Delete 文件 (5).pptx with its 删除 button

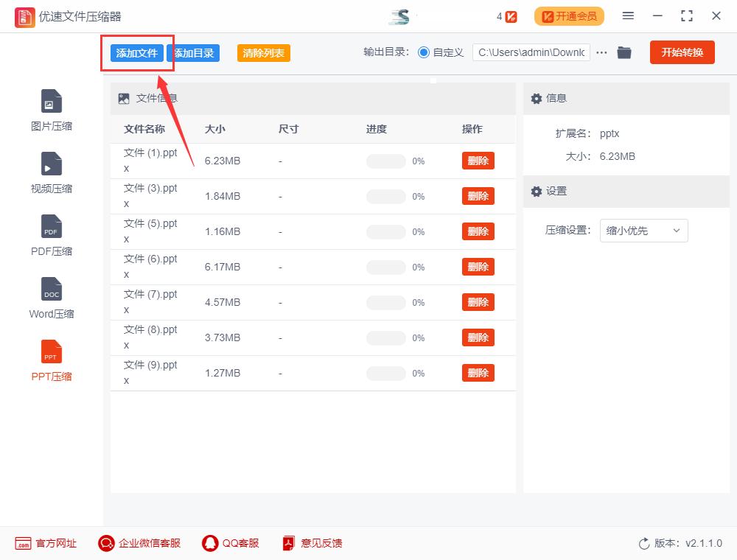coord(478,231)
